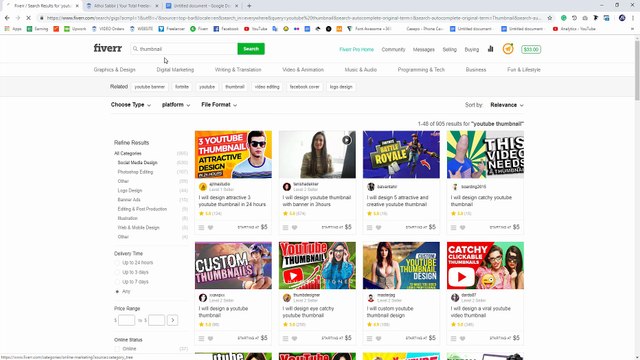The width and height of the screenshot is (640, 360).
Task: Click the minimum price input box
Action: click(126, 320)
